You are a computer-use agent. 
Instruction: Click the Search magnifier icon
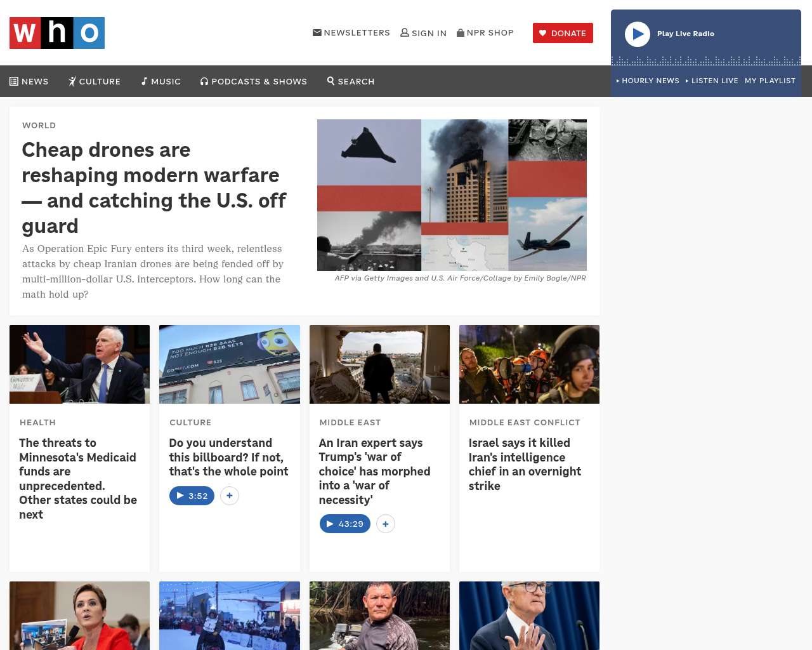[331, 81]
